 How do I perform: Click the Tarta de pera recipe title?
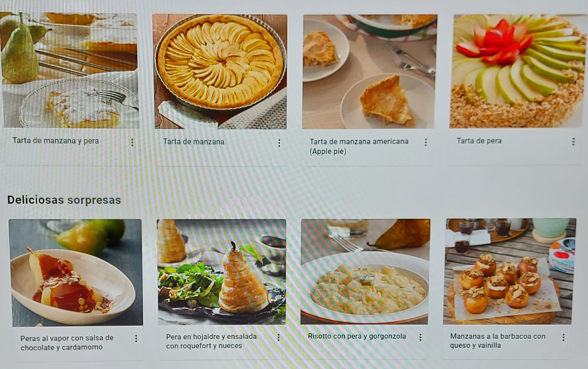tap(479, 141)
